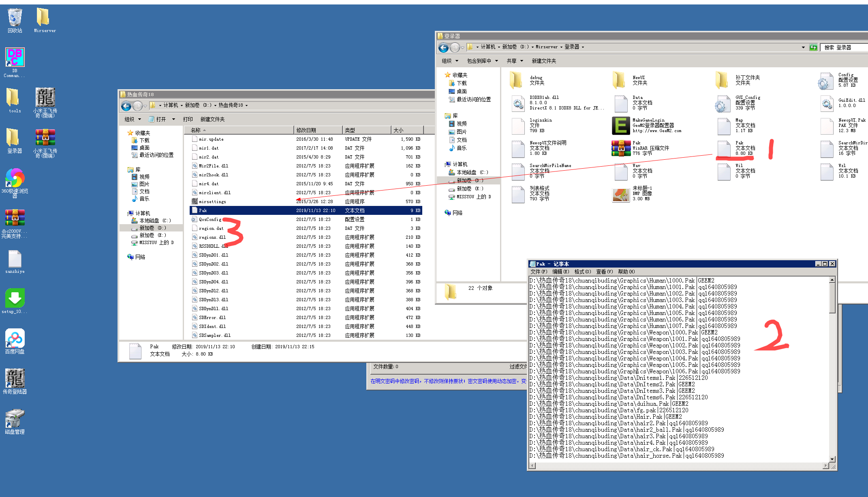The height and width of the screenshot is (497, 868).
Task: Click 新建文件夹 in 登录器 toolbar
Action: click(x=544, y=61)
